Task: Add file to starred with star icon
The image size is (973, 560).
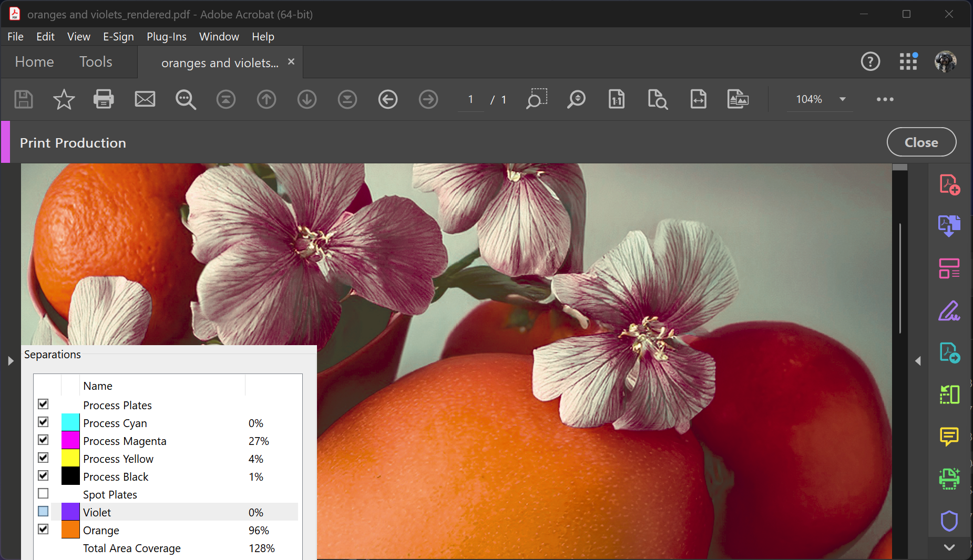Action: click(x=64, y=99)
